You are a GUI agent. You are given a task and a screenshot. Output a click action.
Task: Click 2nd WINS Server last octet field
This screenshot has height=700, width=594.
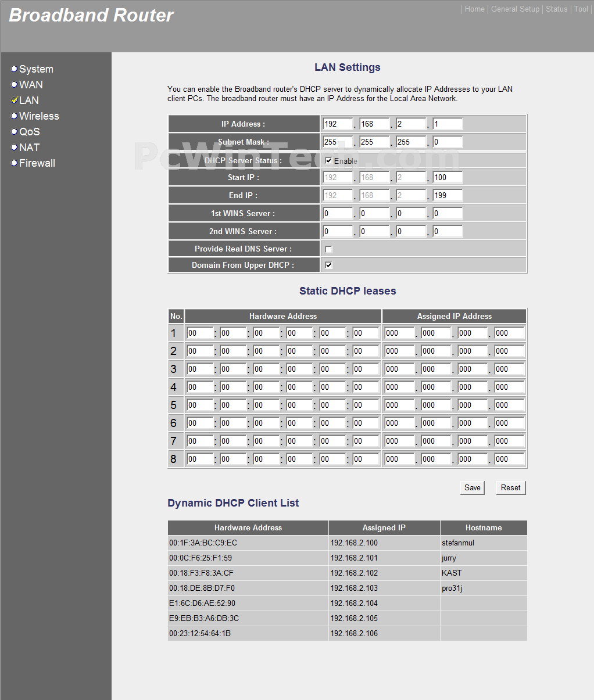(x=448, y=231)
